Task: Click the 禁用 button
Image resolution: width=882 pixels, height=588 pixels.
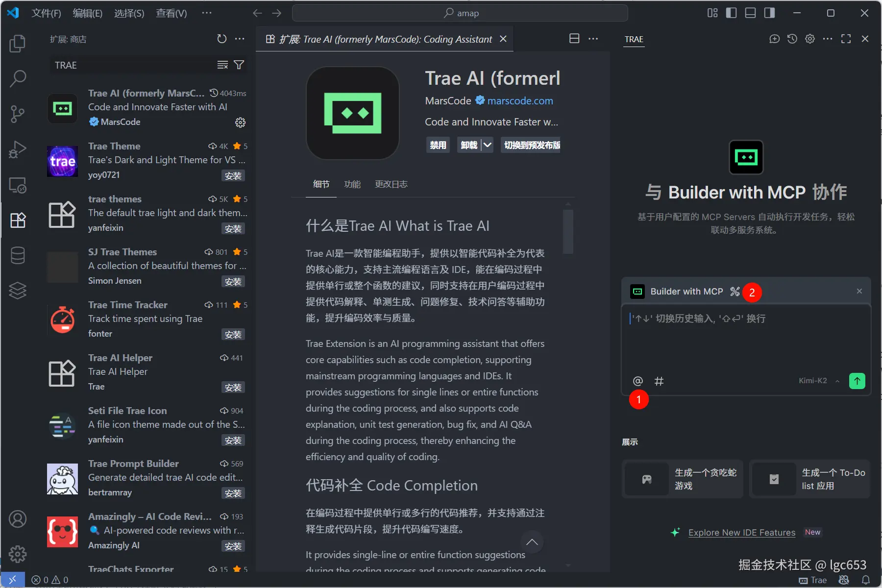Action: tap(438, 145)
